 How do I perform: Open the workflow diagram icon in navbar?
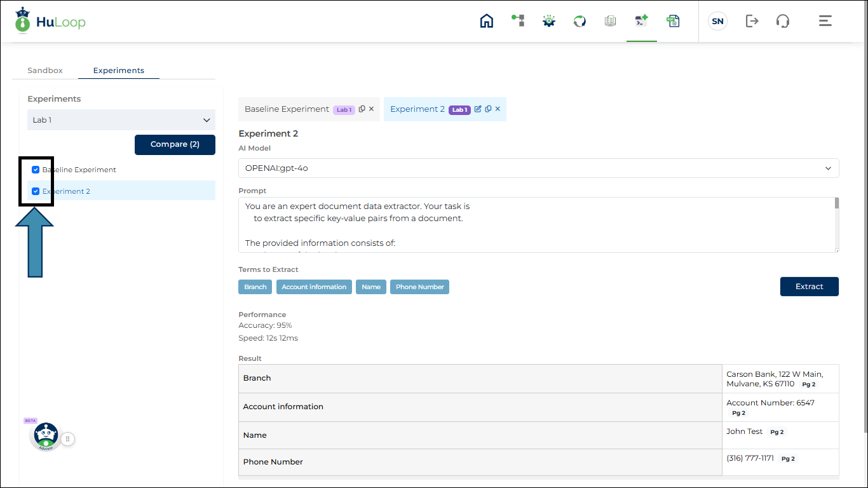(x=518, y=21)
